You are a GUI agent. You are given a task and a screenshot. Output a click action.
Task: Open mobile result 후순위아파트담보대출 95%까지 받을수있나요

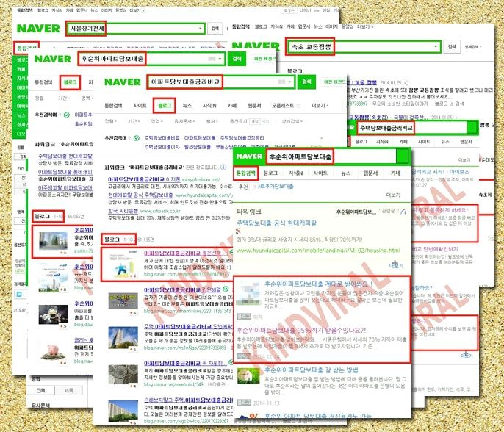pyautogui.click(x=301, y=330)
